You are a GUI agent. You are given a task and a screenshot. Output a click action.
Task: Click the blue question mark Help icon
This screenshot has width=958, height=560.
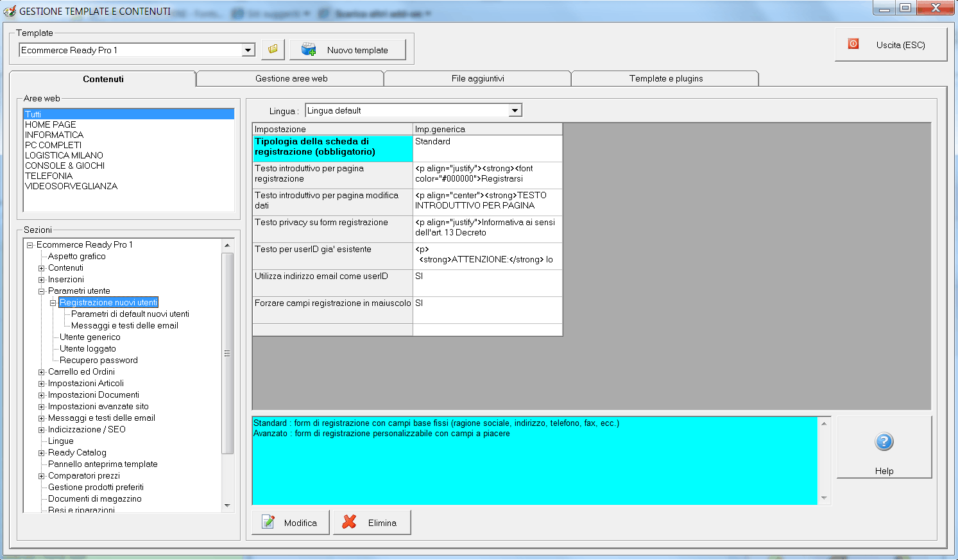click(x=884, y=441)
